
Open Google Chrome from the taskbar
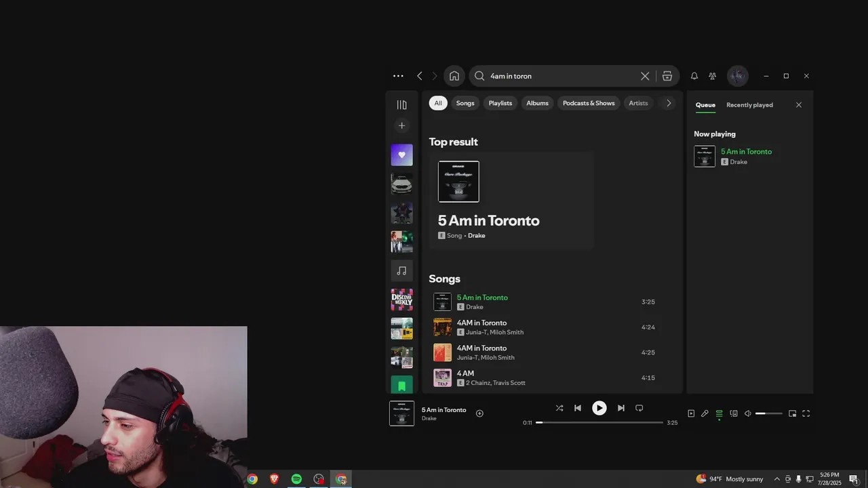(252, 479)
